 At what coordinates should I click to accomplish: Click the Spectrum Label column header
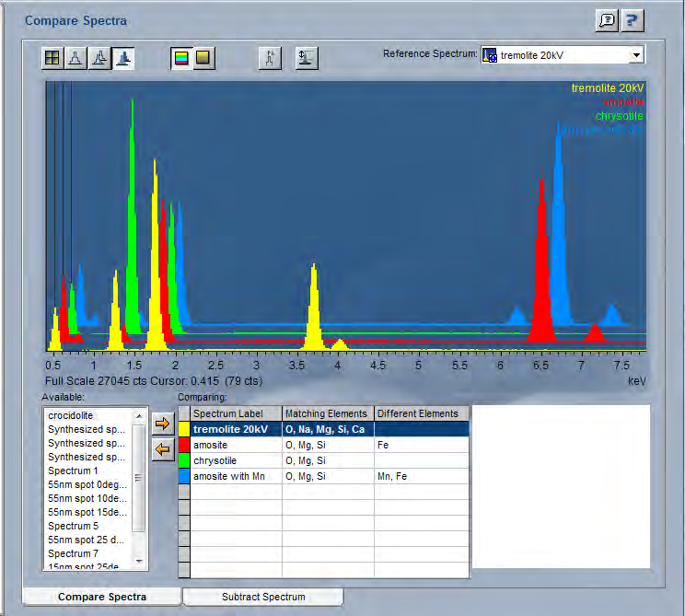click(x=236, y=413)
